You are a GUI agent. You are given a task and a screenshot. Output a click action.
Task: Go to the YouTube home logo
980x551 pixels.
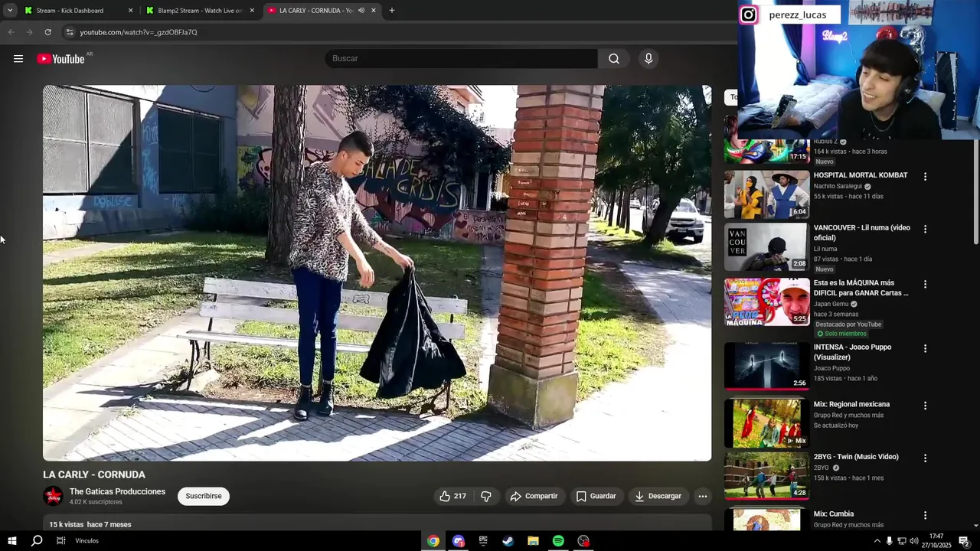point(60,59)
